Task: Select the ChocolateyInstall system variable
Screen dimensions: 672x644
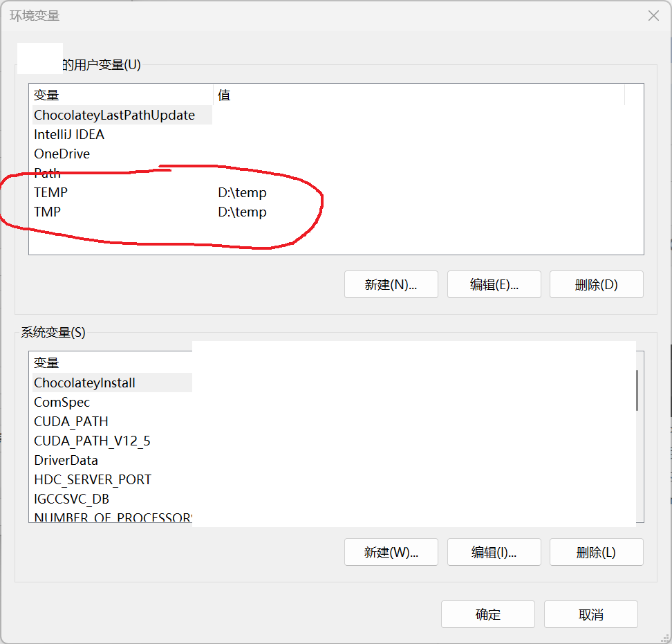Action: (84, 383)
